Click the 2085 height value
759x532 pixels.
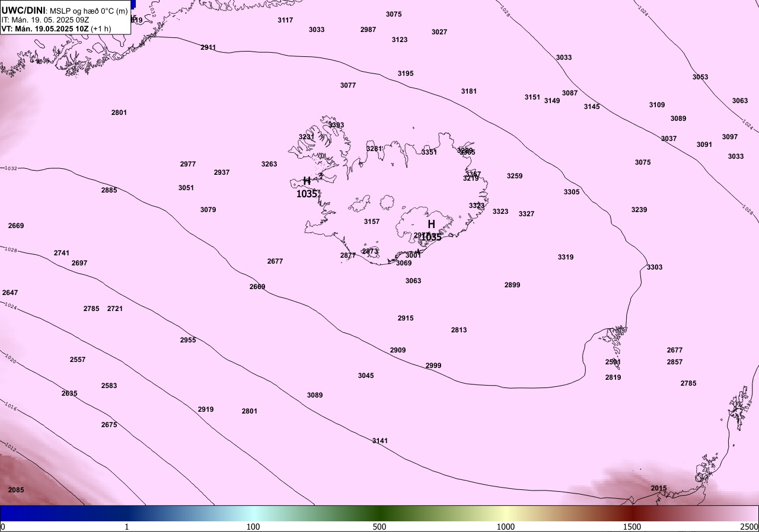[x=16, y=490]
